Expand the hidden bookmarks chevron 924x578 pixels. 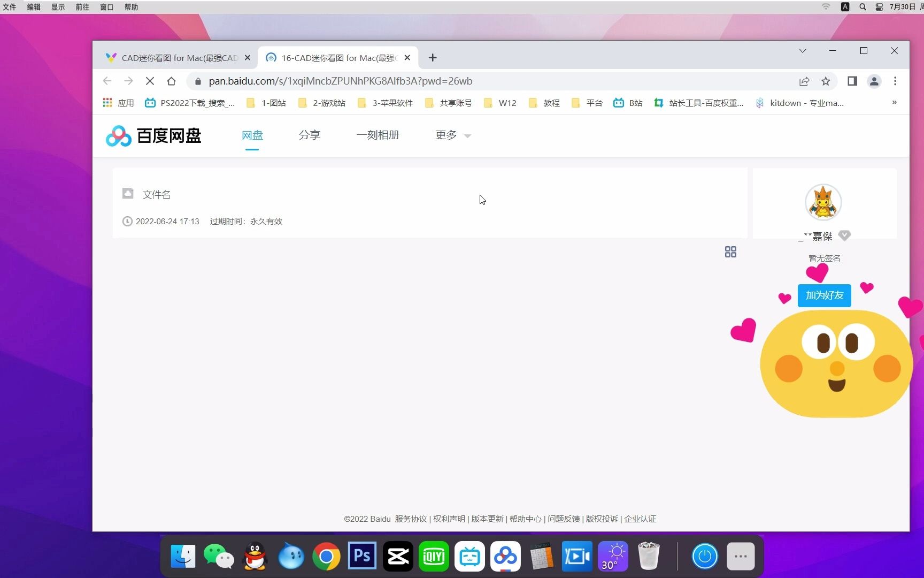tap(894, 103)
